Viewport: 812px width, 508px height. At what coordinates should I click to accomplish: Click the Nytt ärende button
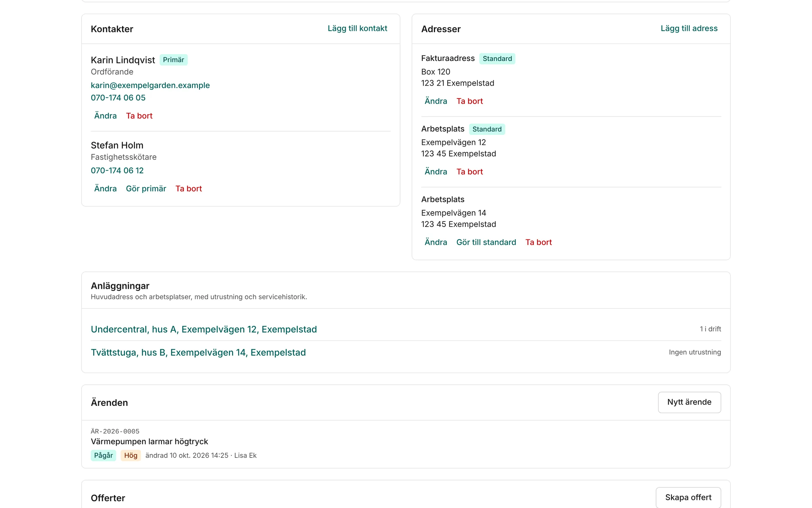coord(689,402)
